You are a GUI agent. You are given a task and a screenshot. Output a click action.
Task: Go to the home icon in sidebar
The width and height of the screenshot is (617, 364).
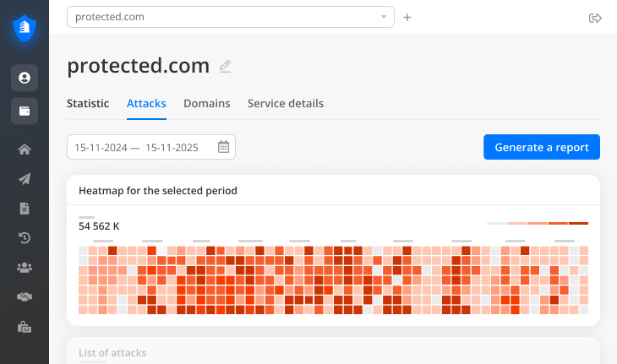24,149
